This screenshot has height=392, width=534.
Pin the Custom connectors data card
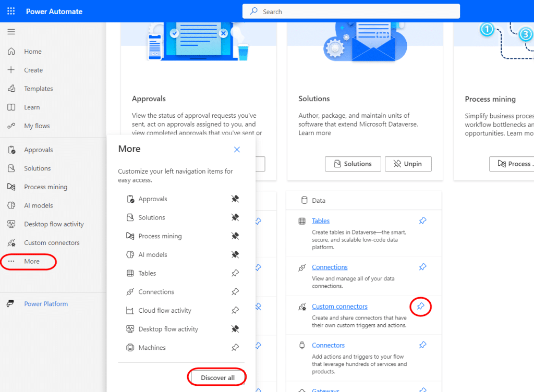[421, 307]
